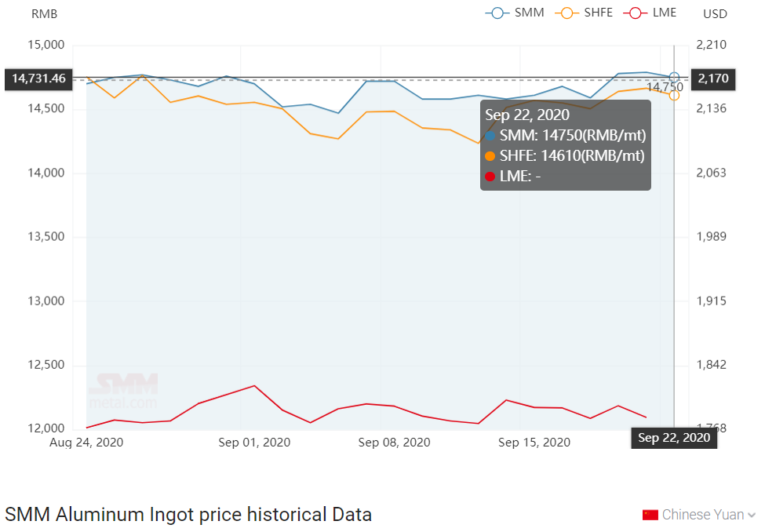
Task: Click the 14,750 data label near the SMM marker
Action: pyautogui.click(x=665, y=87)
